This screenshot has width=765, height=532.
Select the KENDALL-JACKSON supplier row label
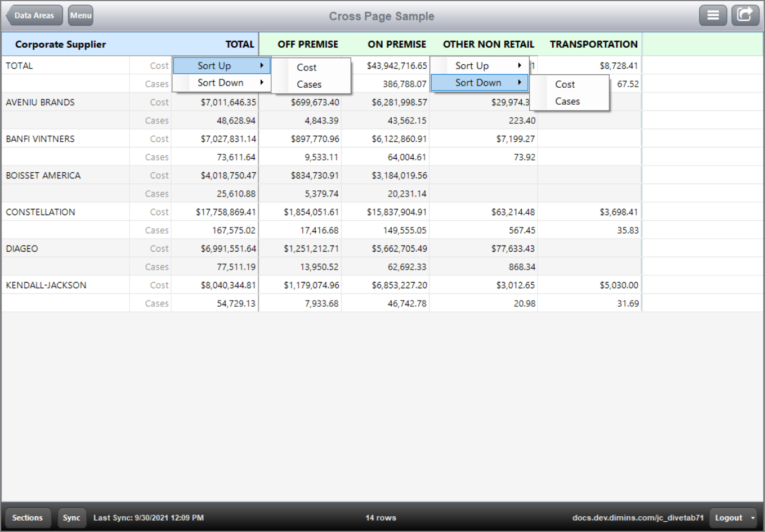point(46,285)
